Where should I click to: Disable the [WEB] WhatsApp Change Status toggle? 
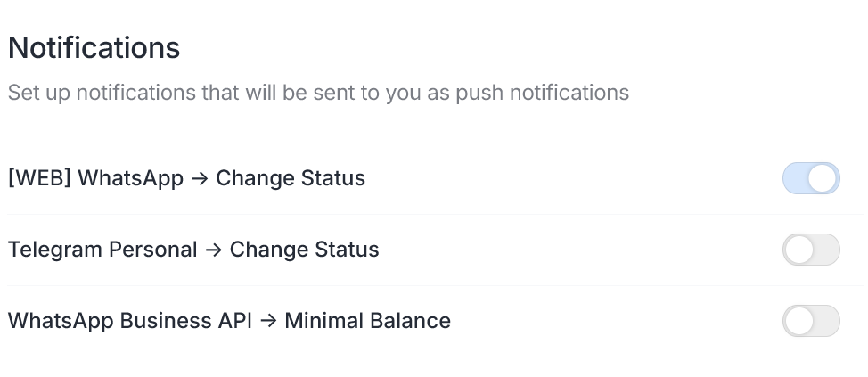[811, 178]
